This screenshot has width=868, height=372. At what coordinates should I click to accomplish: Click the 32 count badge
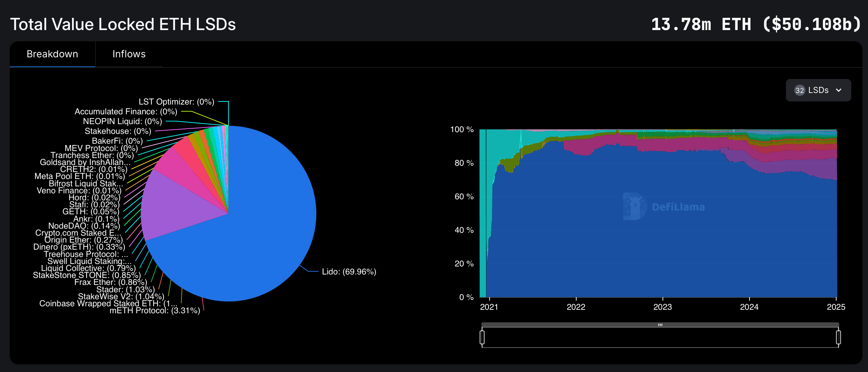pyautogui.click(x=800, y=90)
